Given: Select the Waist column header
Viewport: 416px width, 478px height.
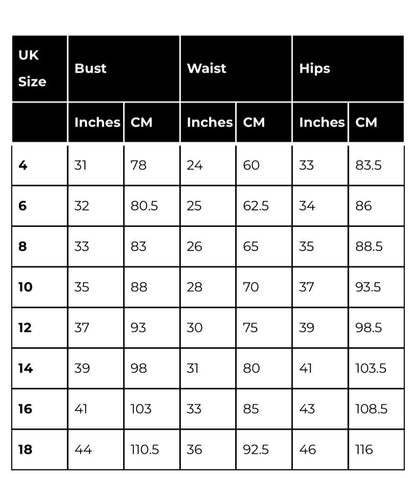Looking at the screenshot, I should [236, 69].
